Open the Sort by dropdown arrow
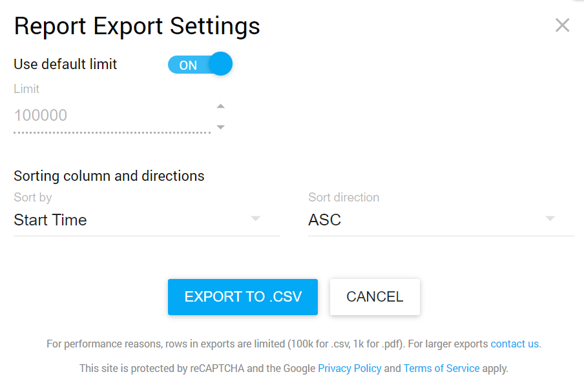 click(256, 219)
